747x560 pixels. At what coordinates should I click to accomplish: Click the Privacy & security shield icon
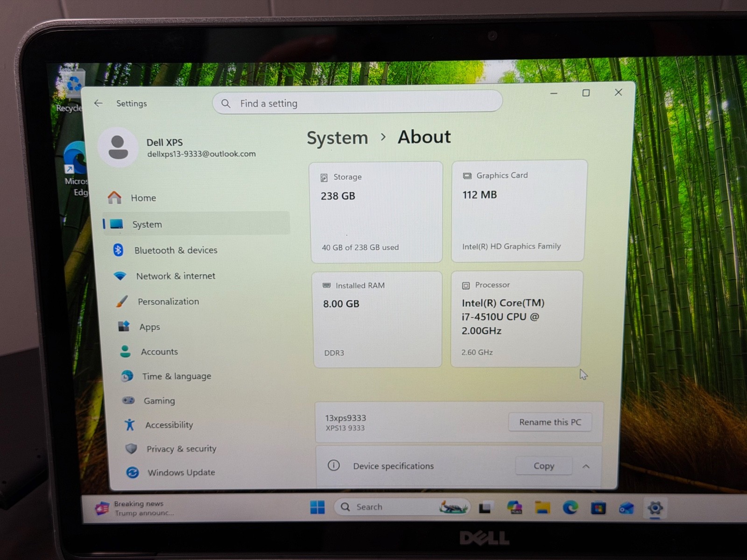(x=132, y=448)
